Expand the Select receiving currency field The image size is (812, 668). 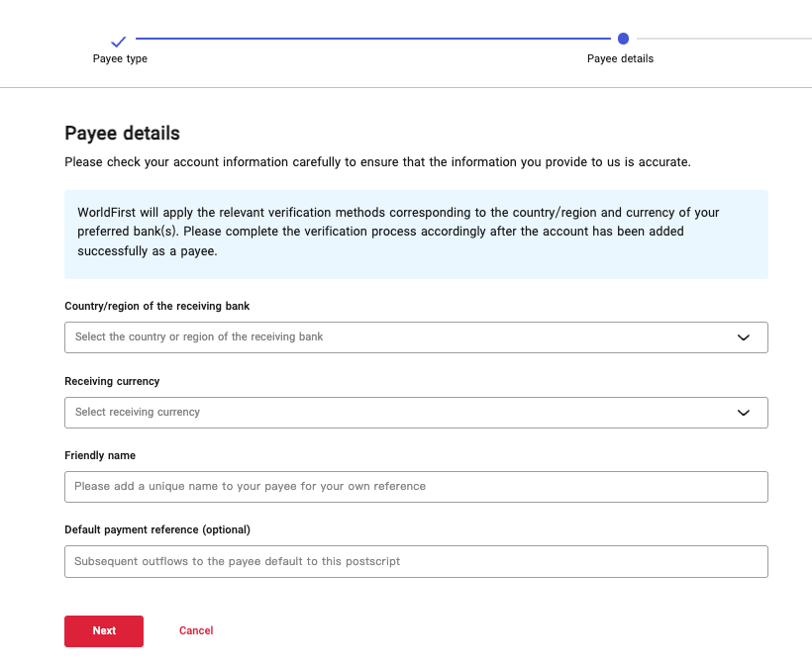pyautogui.click(x=416, y=413)
